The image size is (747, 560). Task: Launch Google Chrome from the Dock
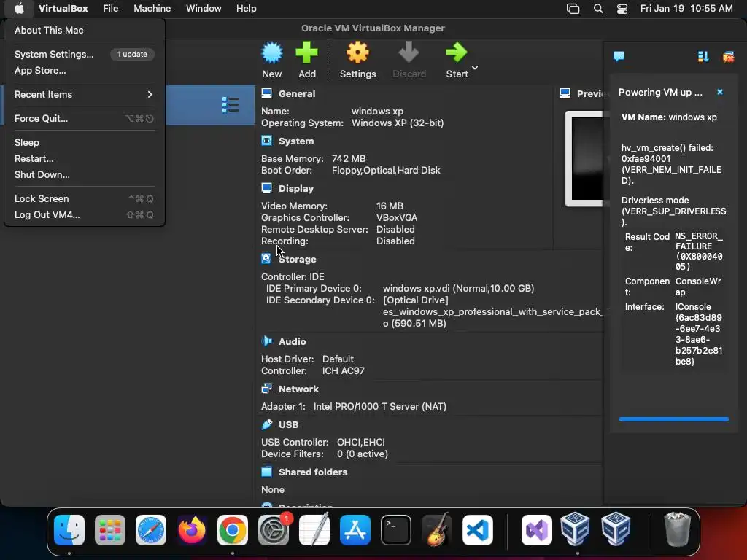233,529
